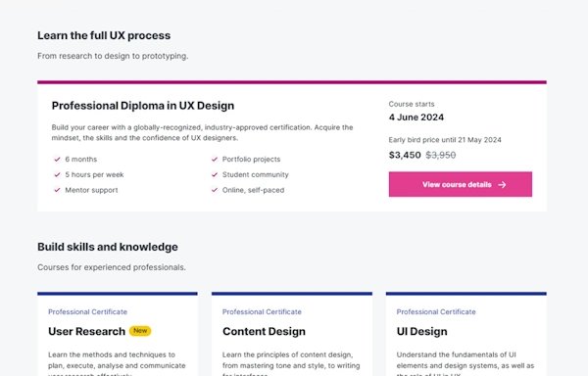Click Professional Certificate label above Content Design
Screen dimensions: 588x376
(x=262, y=311)
